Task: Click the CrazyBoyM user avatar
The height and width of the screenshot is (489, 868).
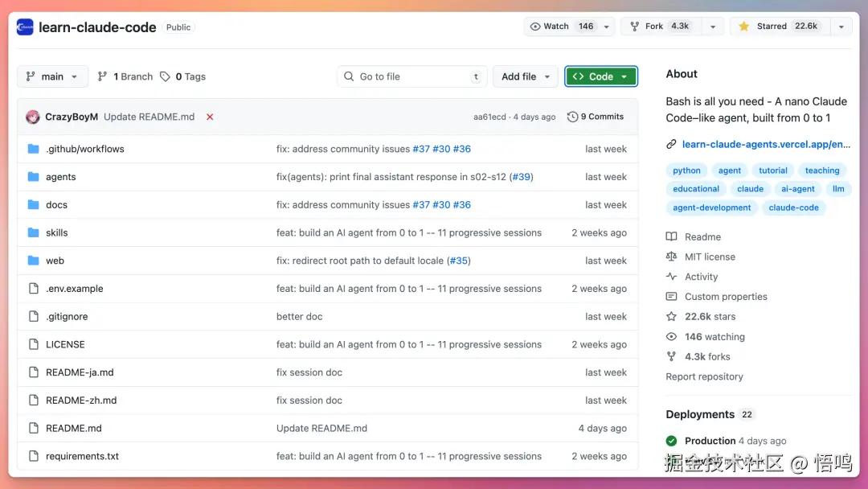Action: pos(33,117)
